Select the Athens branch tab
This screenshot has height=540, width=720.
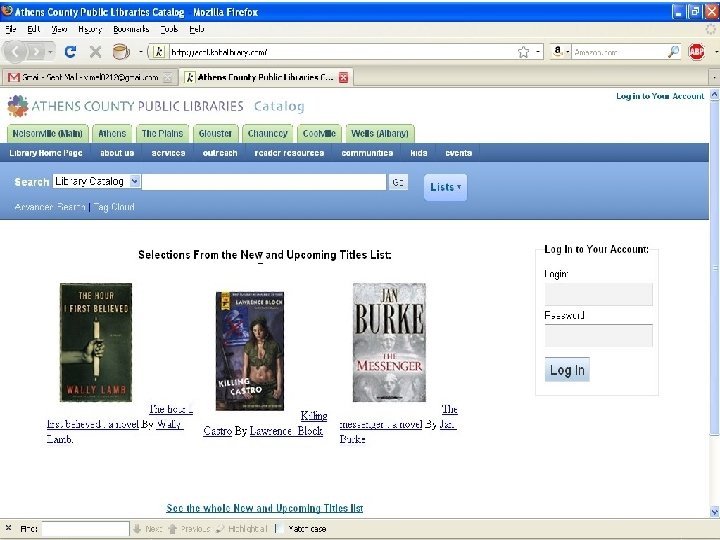click(112, 134)
